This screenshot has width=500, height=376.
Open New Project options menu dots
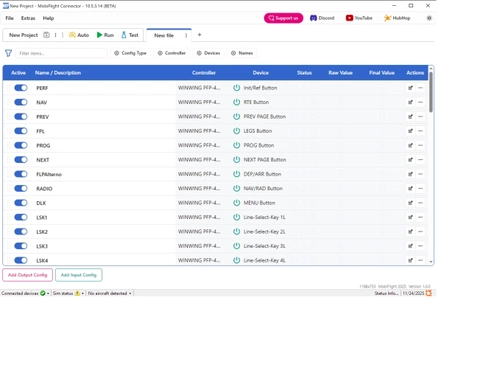click(56, 35)
